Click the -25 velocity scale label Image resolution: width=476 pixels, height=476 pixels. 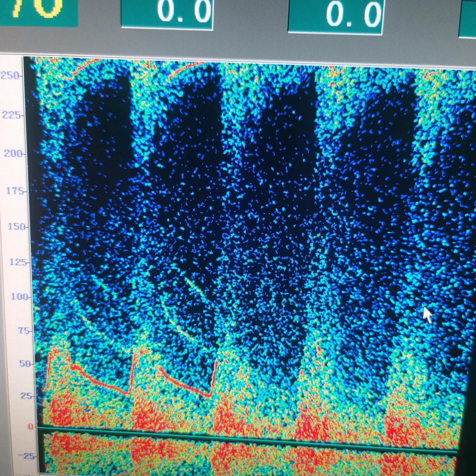(29, 456)
